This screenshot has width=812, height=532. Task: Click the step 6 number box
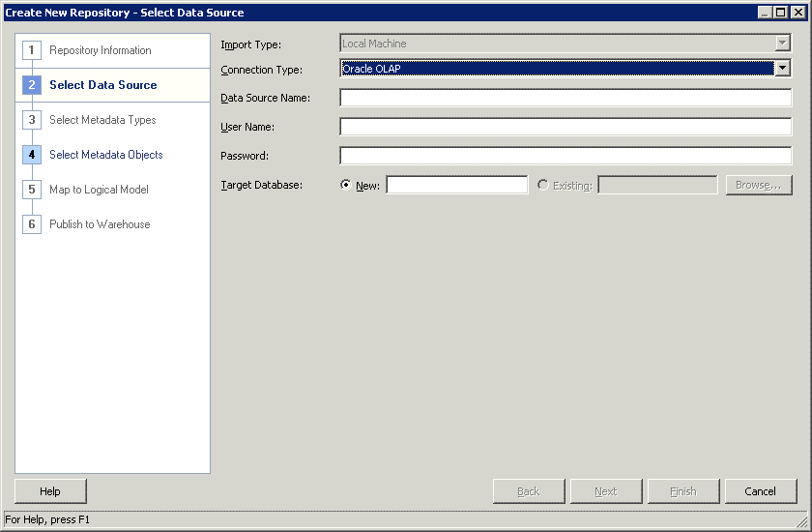tap(32, 224)
